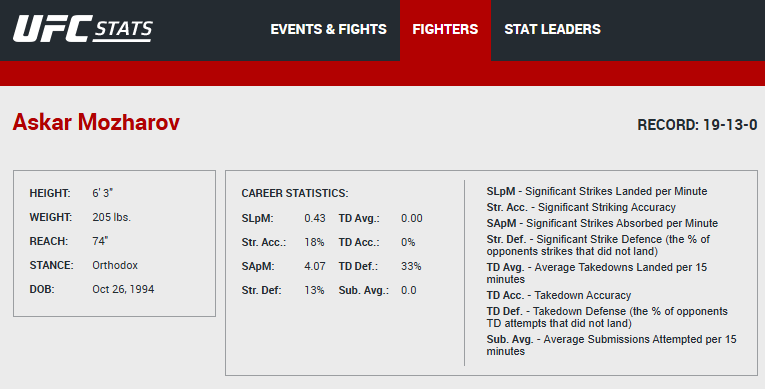Click the TD Def. 33% statistic
765x389 pixels.
tap(411, 266)
